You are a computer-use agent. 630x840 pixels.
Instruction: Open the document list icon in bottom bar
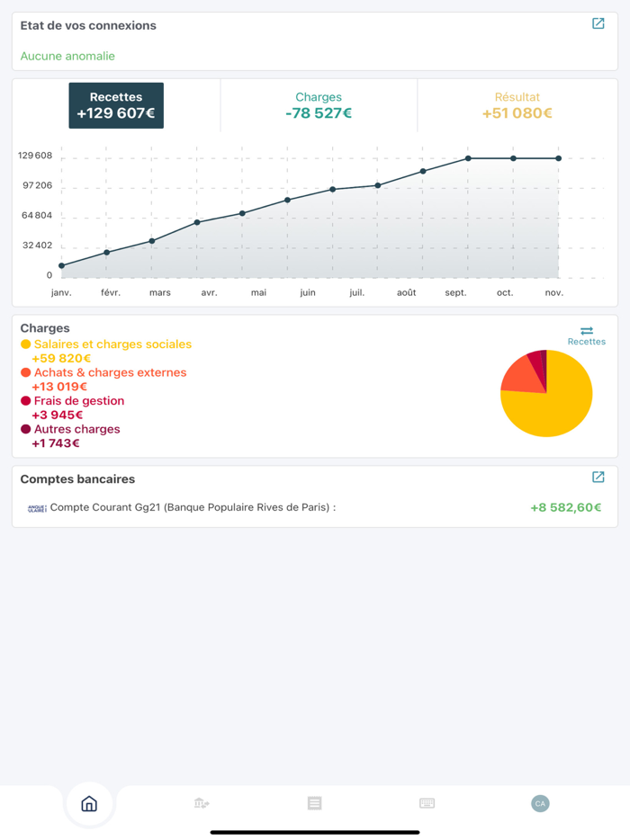pos(315,803)
